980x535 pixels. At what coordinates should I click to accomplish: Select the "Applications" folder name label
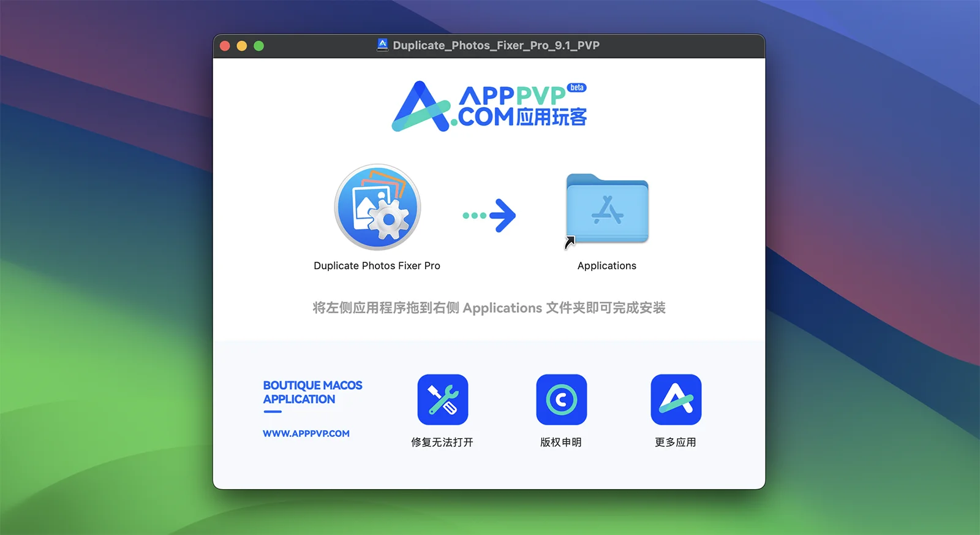coord(607,265)
